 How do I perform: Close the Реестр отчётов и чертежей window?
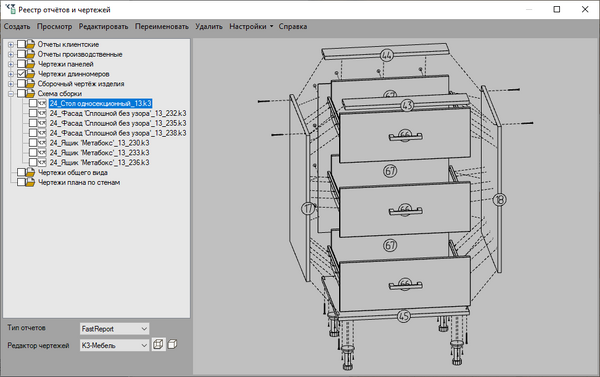(585, 9)
